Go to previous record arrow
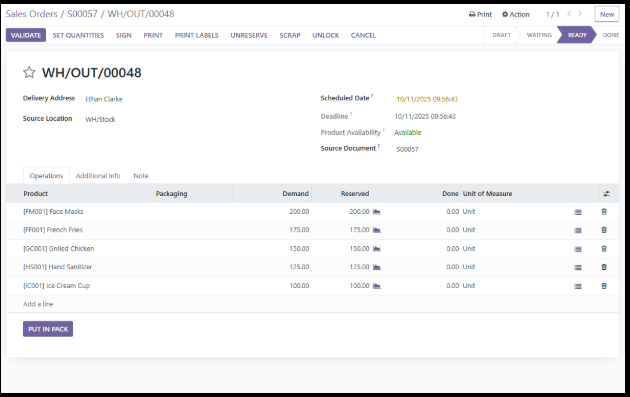The image size is (630, 397). (x=569, y=14)
